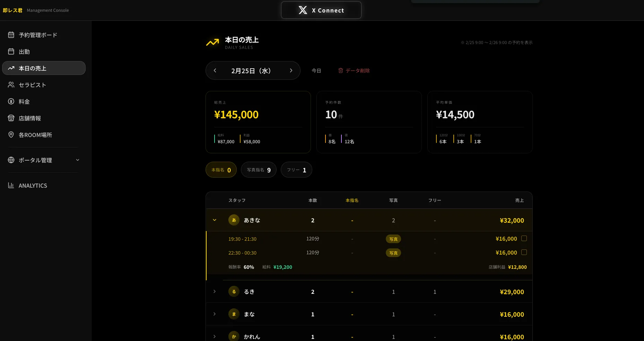Expand the ポータル管理 submenu chevron
This screenshot has width=644, height=341.
78,160
